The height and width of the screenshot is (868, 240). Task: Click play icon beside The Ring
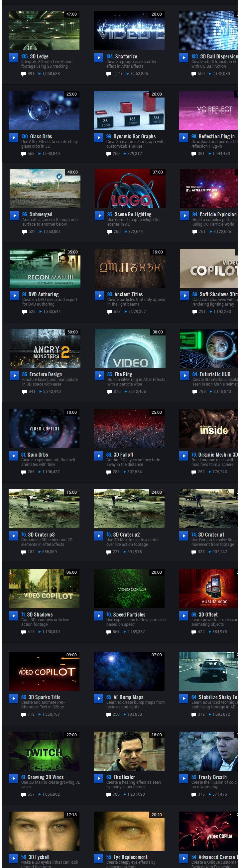point(99,375)
